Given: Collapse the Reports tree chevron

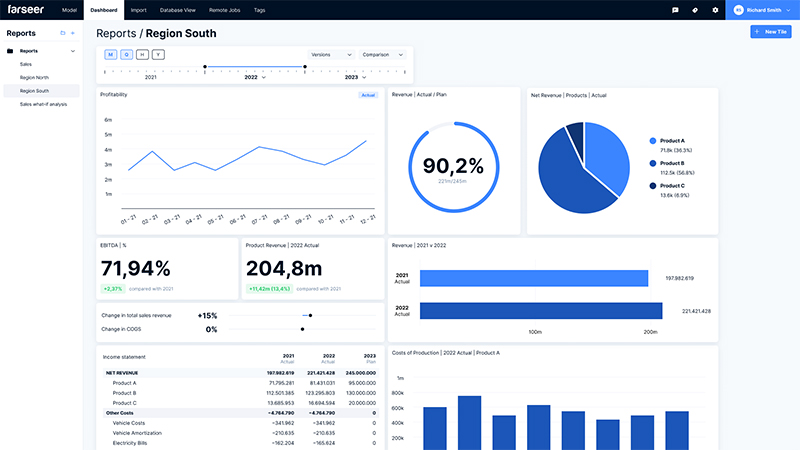Looking at the screenshot, I should tap(73, 50).
